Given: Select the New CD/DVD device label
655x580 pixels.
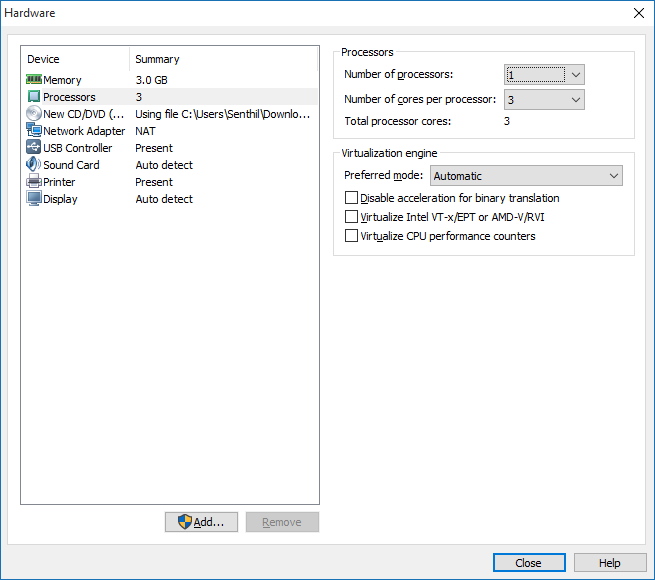Looking at the screenshot, I should pos(84,114).
